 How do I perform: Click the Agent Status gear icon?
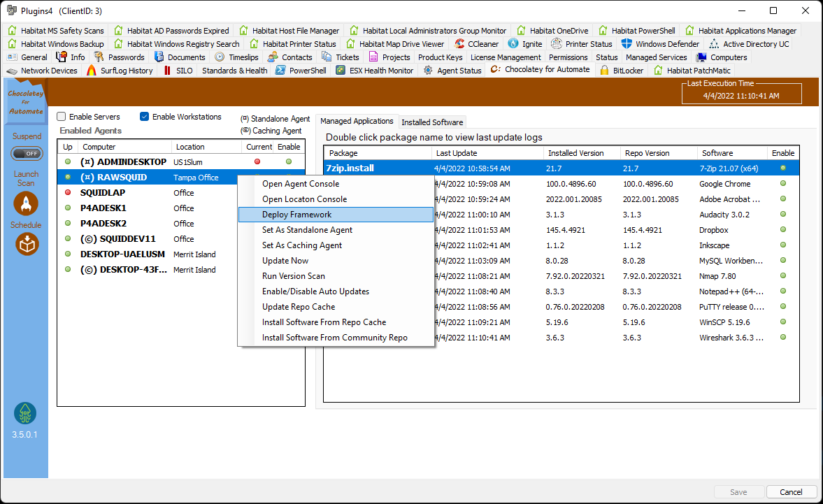coord(427,69)
